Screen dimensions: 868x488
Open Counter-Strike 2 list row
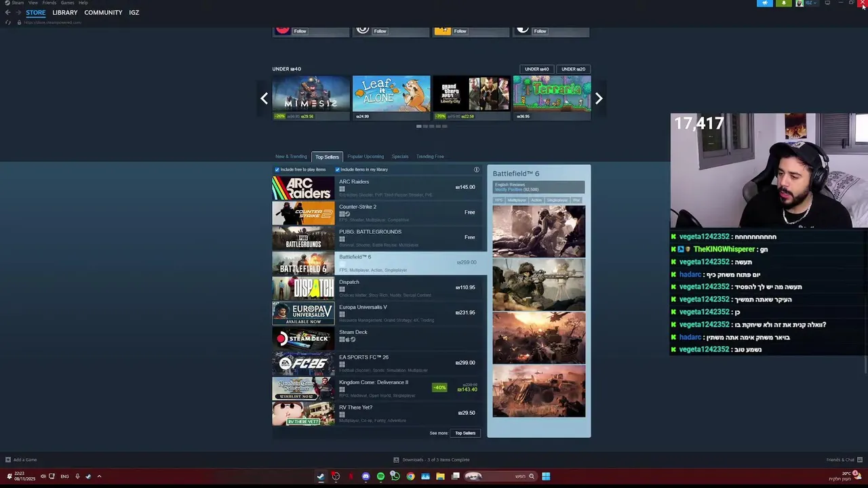(376, 213)
